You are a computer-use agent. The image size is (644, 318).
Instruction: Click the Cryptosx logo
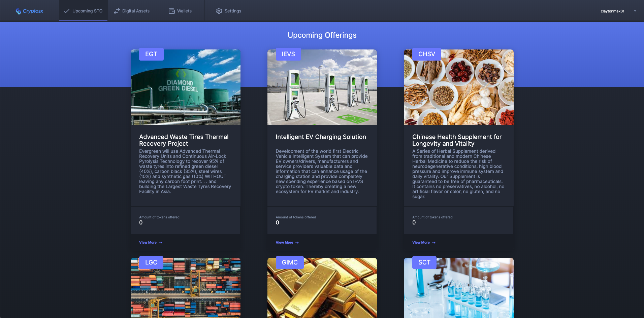tap(29, 11)
